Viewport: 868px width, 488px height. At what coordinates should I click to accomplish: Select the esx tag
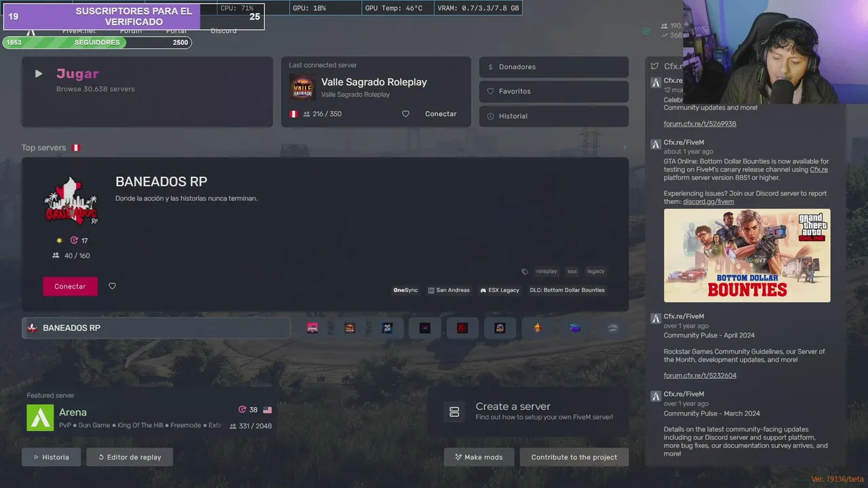572,271
